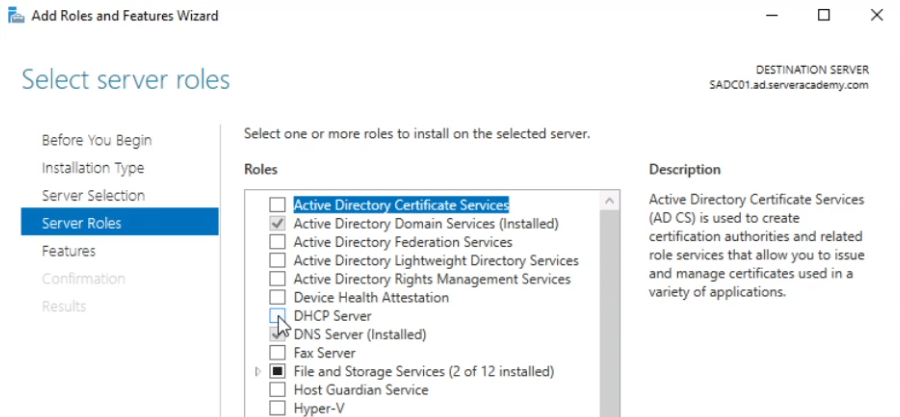The width and height of the screenshot is (900, 417).
Task: Select Device Health Attestation role label
Action: [371, 298]
